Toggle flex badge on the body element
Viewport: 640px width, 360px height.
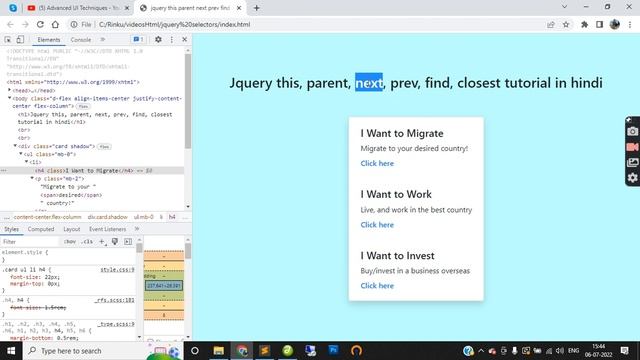(83, 106)
